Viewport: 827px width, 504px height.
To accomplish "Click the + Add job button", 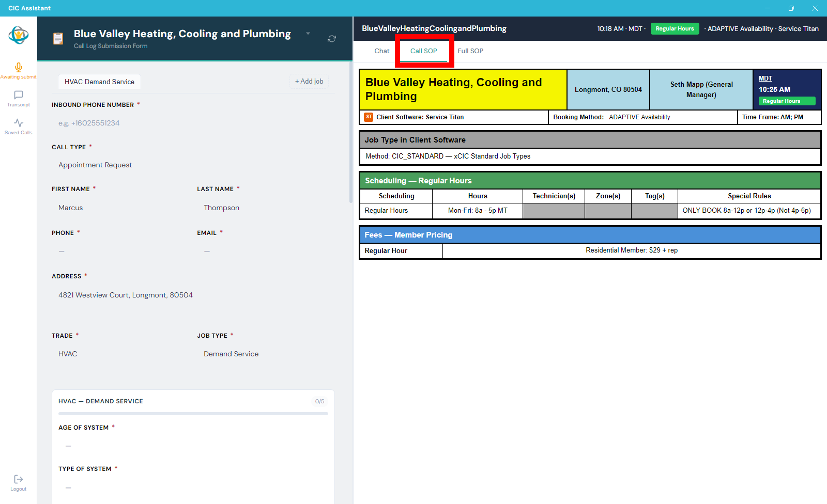I will 309,82.
